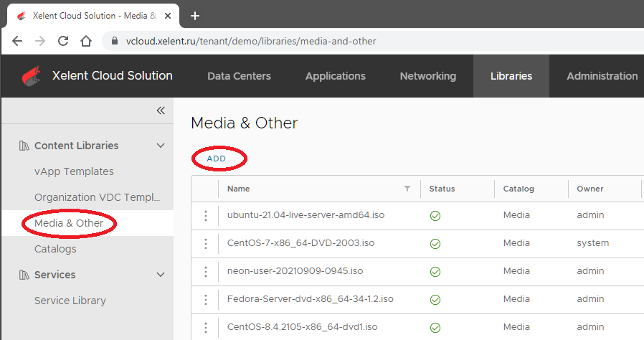Sort by the Owner column header

pos(590,189)
